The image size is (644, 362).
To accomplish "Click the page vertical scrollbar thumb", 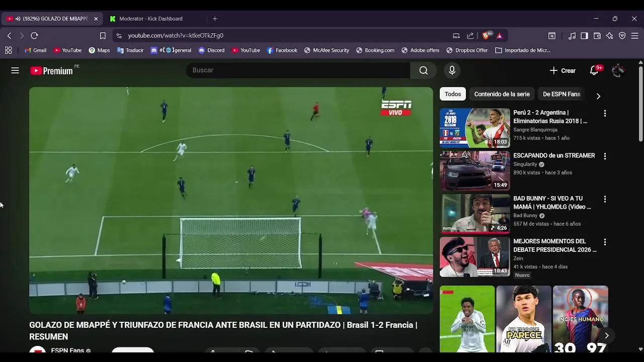I will (640, 103).
